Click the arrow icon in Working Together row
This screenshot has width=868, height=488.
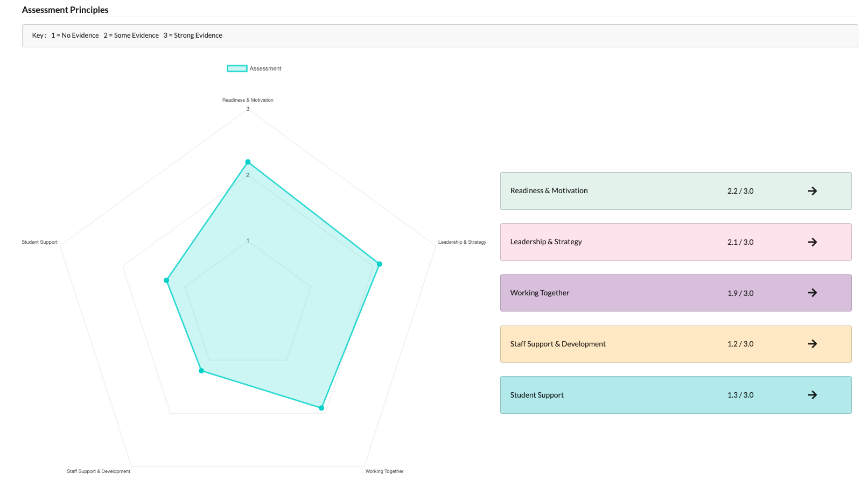pyautogui.click(x=812, y=293)
